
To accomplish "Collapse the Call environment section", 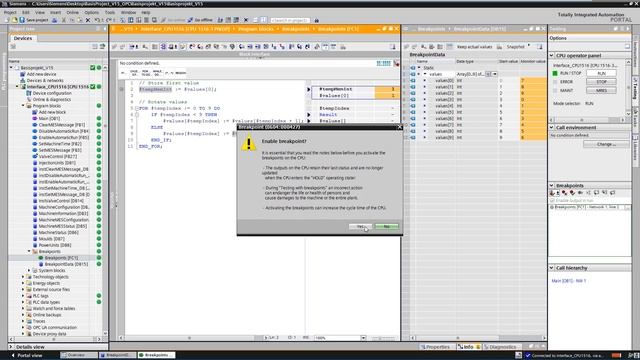I will pyautogui.click(x=551, y=128).
